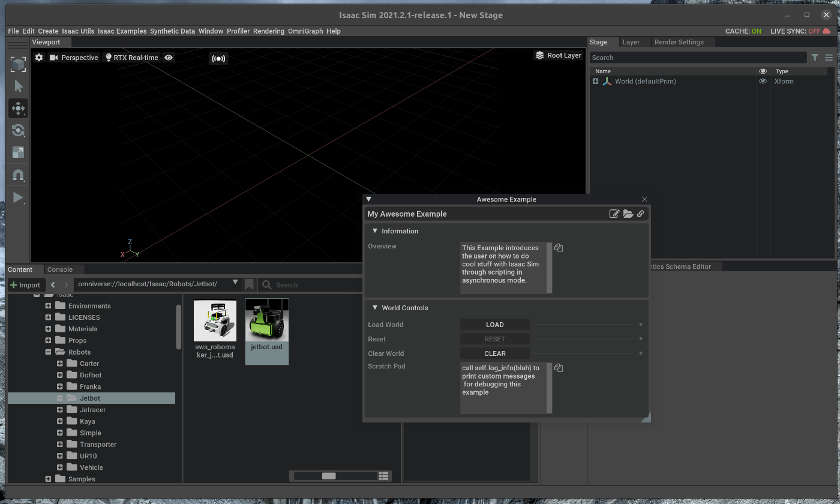Open the containing folder icon
This screenshot has width=840, height=504.
tap(628, 214)
